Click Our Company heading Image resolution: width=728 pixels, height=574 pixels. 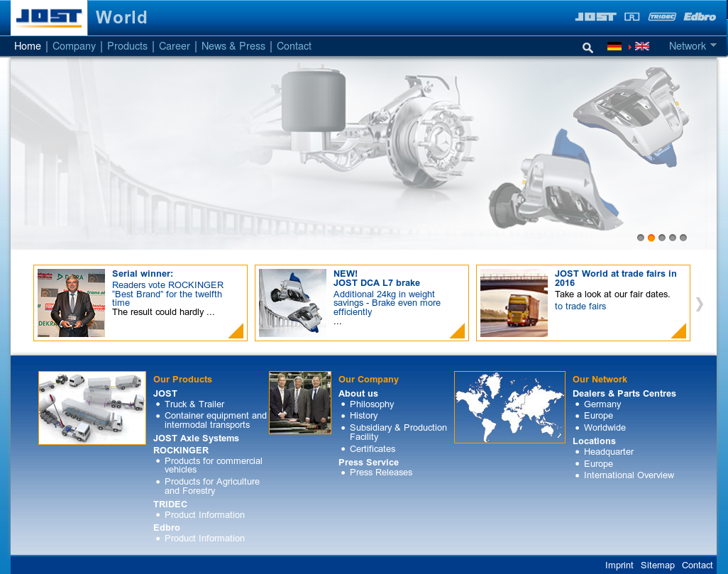(x=369, y=380)
